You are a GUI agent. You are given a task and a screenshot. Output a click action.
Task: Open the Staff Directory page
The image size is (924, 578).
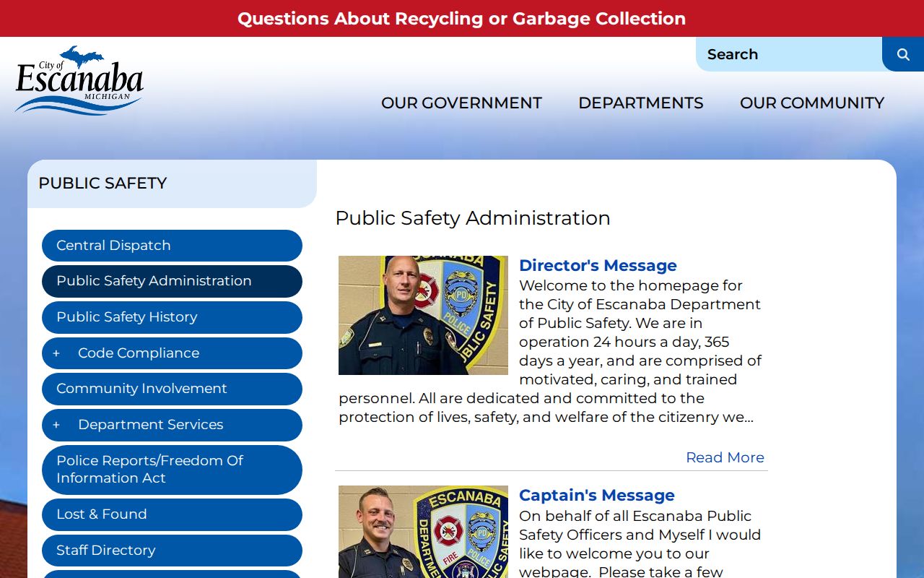tap(172, 551)
